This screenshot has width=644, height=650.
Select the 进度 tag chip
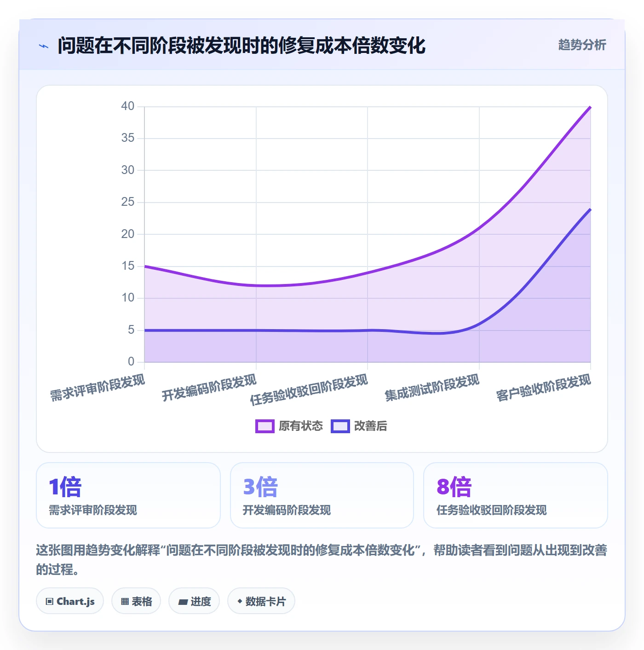[x=194, y=601]
